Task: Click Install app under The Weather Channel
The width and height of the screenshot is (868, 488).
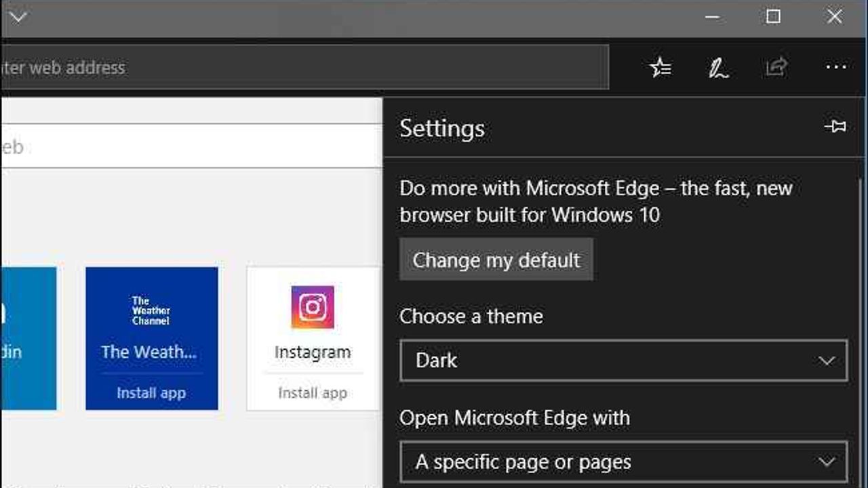Action: pyautogui.click(x=151, y=393)
